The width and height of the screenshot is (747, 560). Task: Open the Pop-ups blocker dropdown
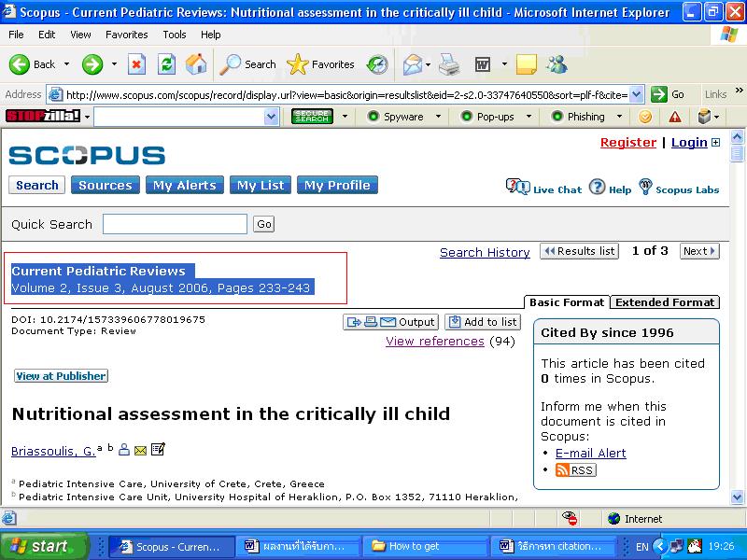[x=529, y=116]
